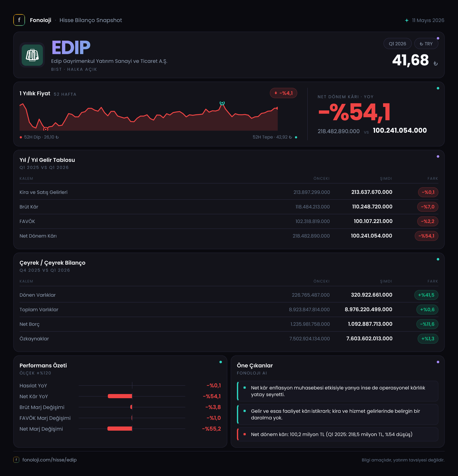Click the 'Çeyrek / Çeyrek Bilanço' heading
The width and height of the screenshot is (458, 476).
click(x=52, y=263)
